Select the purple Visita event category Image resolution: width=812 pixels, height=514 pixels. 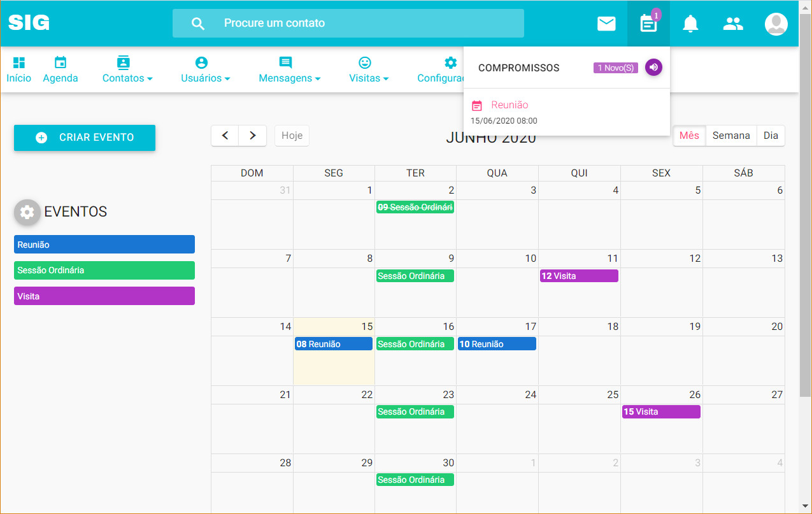click(x=104, y=296)
